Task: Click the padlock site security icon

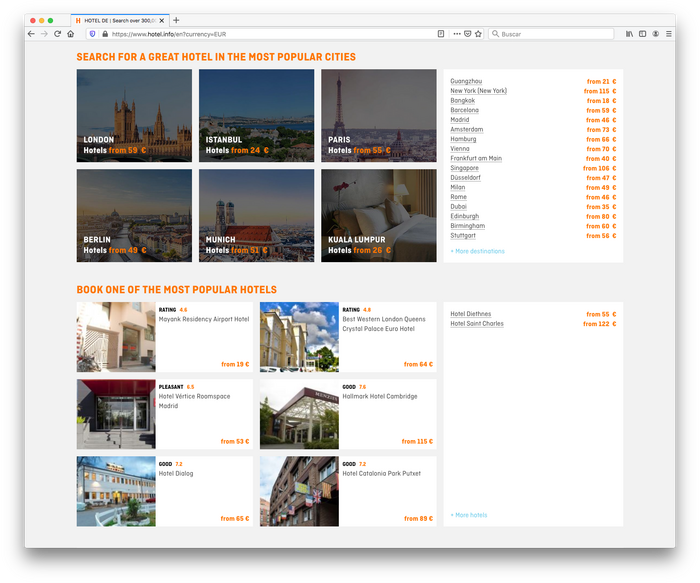Action: coord(105,34)
